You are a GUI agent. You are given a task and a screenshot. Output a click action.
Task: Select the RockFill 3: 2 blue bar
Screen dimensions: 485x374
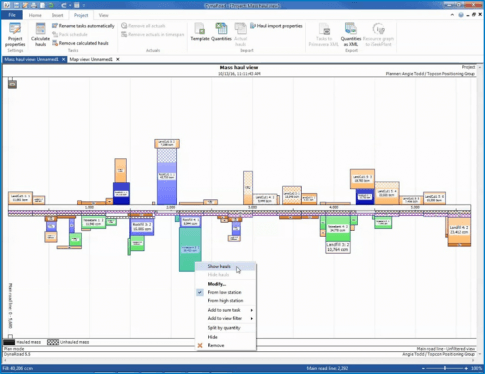pyautogui.click(x=142, y=227)
